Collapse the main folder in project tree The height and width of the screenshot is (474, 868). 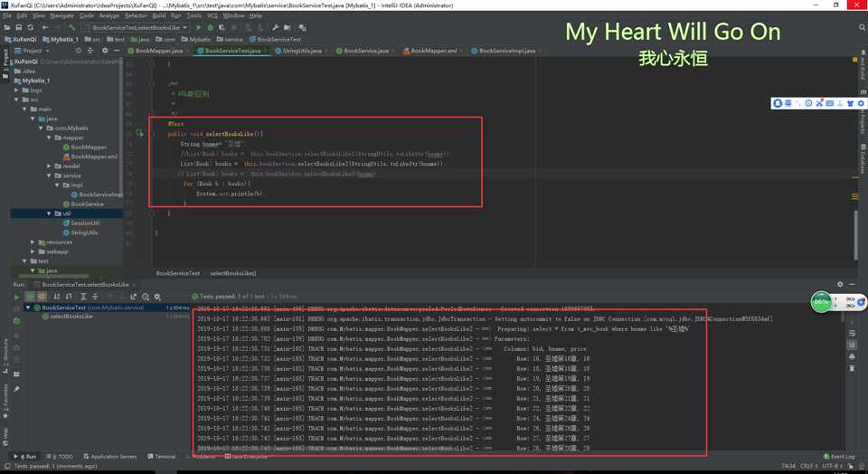point(24,109)
